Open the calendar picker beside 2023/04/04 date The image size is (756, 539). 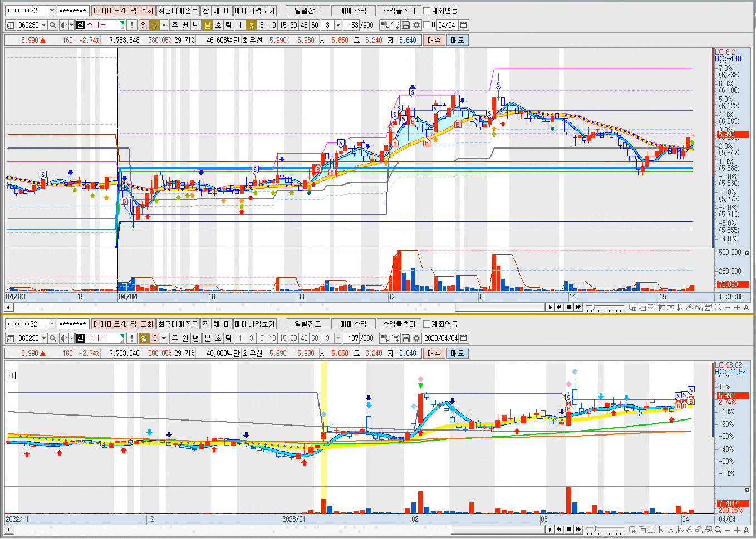tap(464, 338)
